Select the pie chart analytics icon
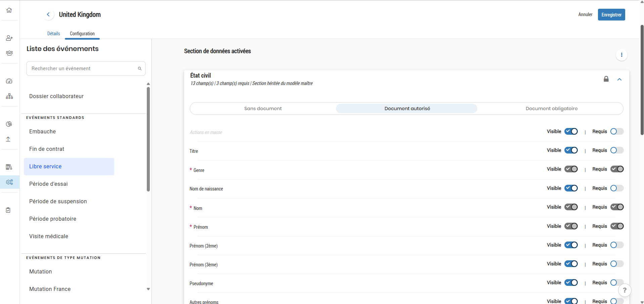 (x=9, y=124)
